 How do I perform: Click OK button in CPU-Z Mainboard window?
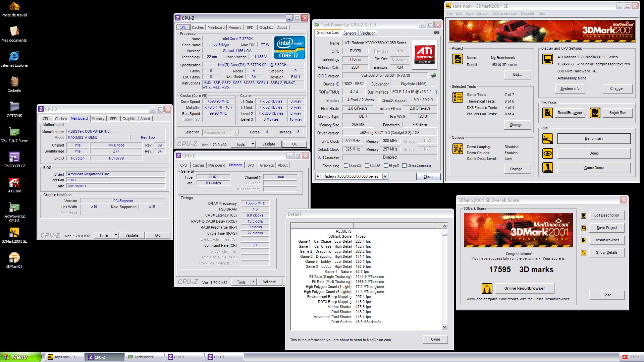[157, 235]
